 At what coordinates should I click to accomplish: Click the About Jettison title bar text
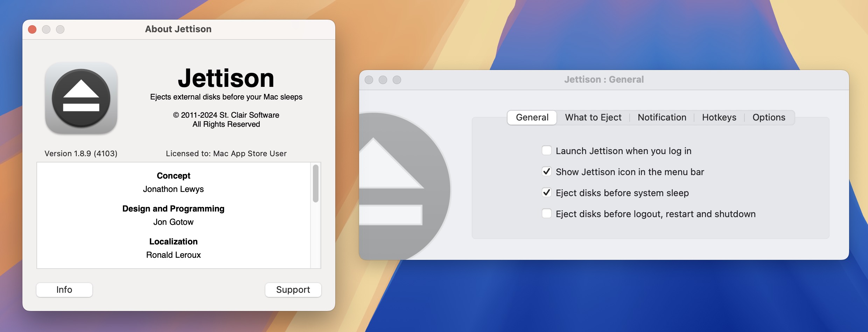178,29
